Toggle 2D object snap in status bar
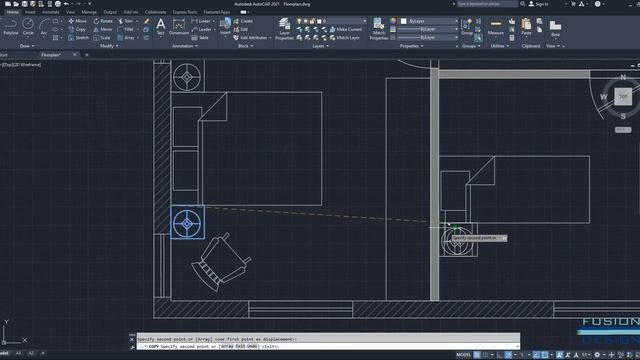This screenshot has width=640, height=360. tap(544, 355)
